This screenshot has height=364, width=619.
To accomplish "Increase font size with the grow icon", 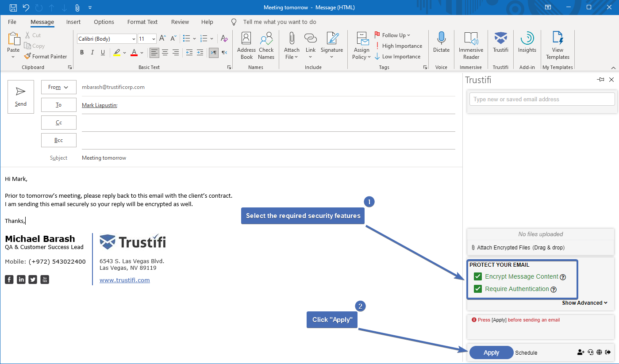I will tap(163, 38).
